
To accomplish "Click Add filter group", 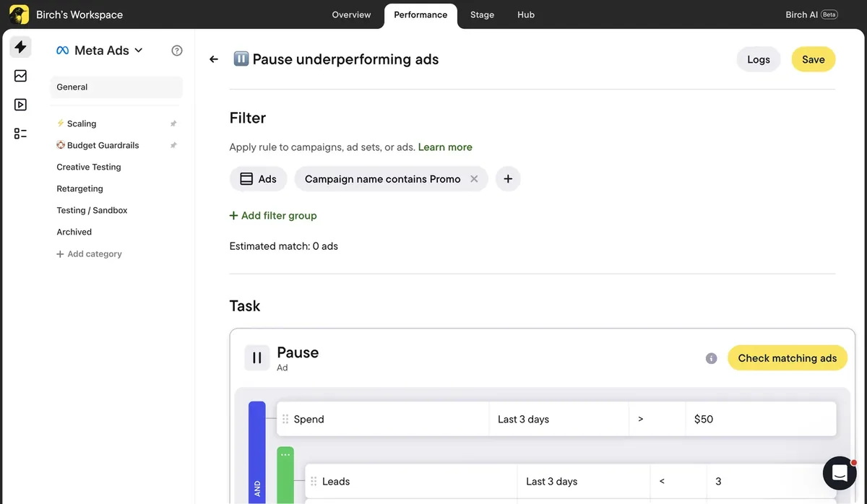I will [x=273, y=215].
